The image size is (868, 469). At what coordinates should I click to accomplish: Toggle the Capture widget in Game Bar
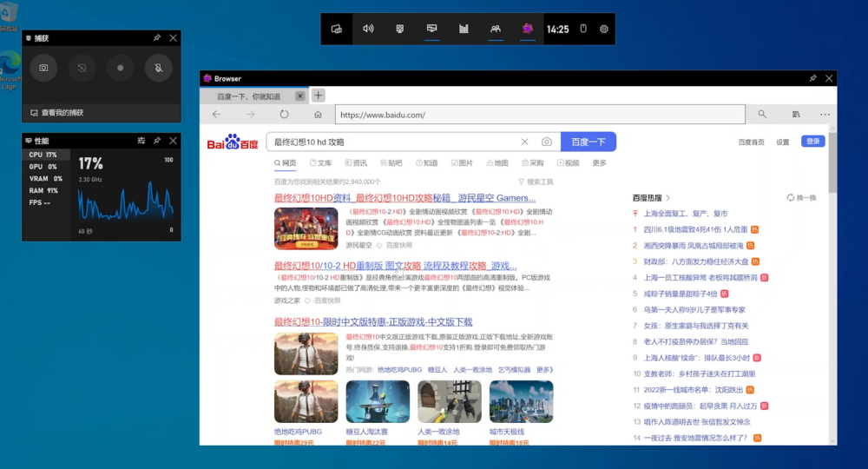click(x=399, y=29)
